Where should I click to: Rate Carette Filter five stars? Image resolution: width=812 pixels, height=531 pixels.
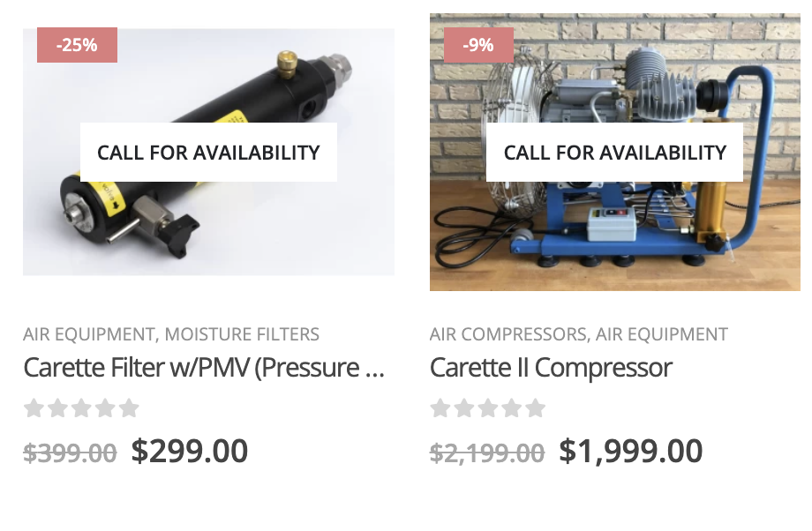[129, 408]
